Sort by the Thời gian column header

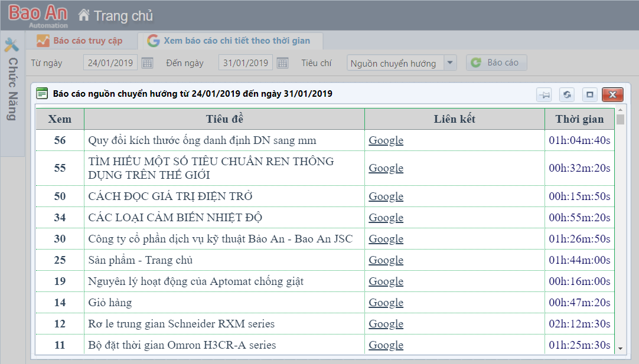(x=579, y=119)
